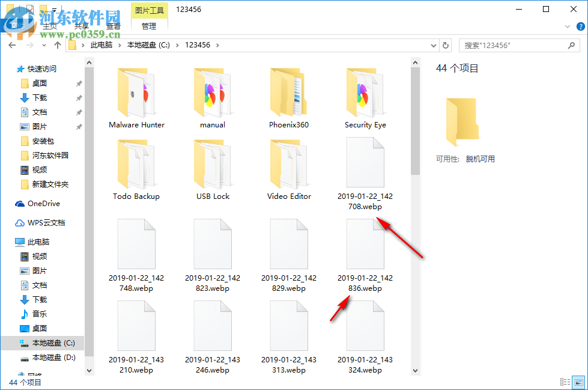Click the refresh icon next to address bar
This screenshot has width=588, height=390.
tap(446, 44)
